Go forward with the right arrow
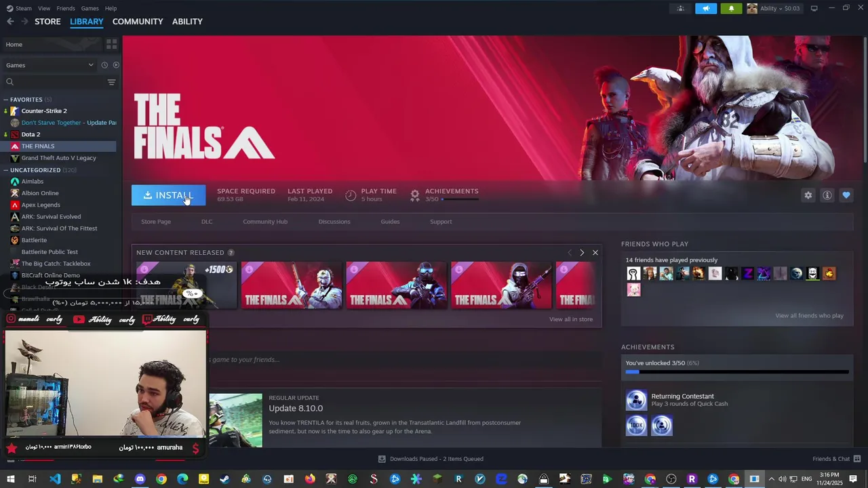The height and width of the screenshot is (488, 868). (24, 22)
